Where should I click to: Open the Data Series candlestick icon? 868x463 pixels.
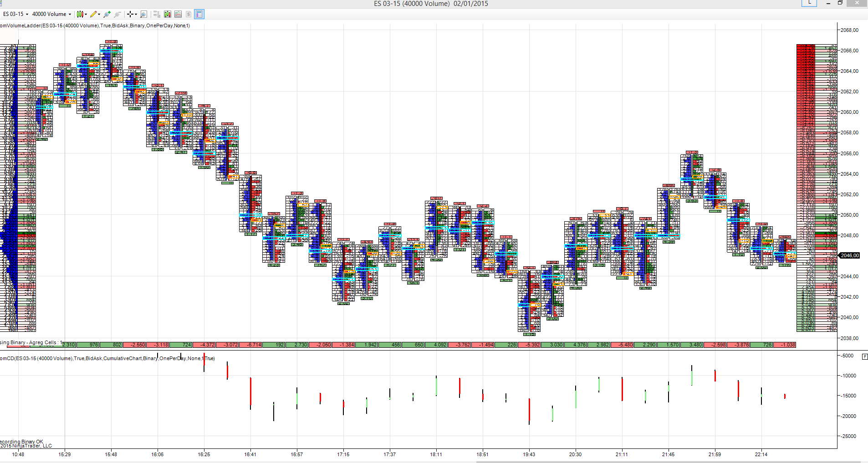167,14
